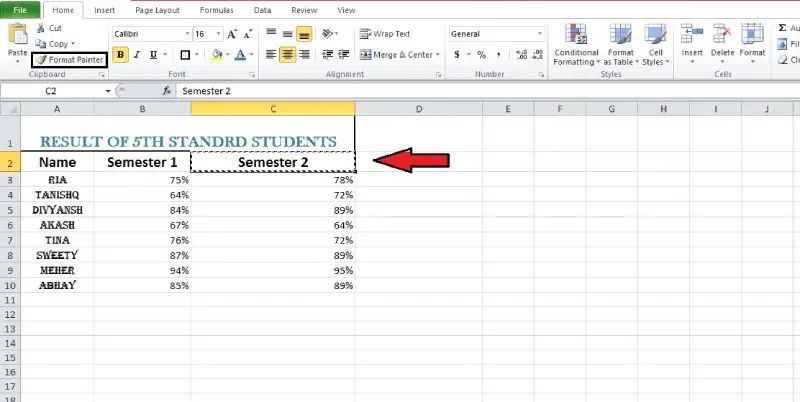
Task: Open the Cell Styles gallery
Action: tap(655, 45)
